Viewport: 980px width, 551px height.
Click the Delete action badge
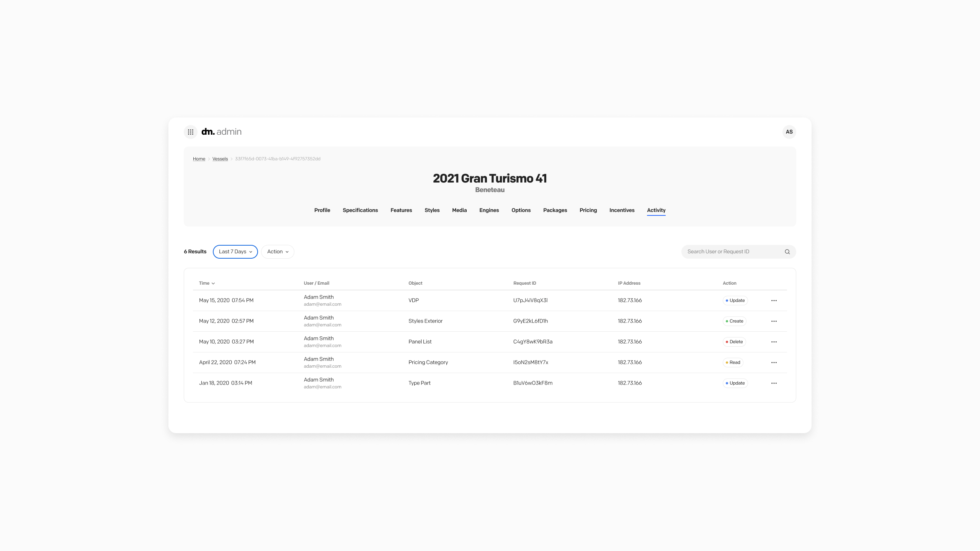pyautogui.click(x=734, y=342)
